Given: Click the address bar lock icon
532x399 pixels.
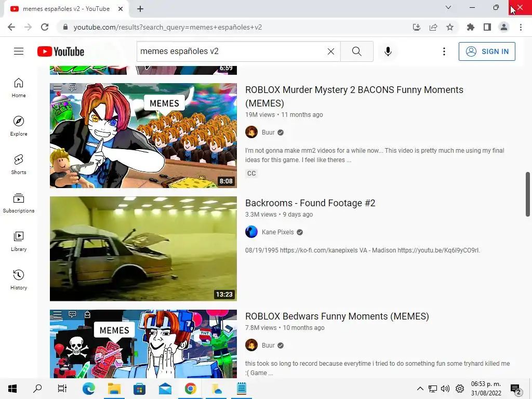Looking at the screenshot, I should point(65,27).
